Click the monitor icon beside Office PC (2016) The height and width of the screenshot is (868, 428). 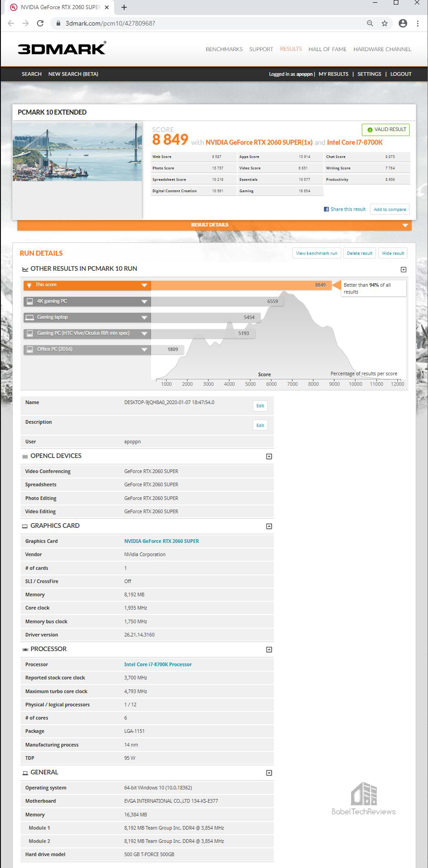(x=30, y=349)
